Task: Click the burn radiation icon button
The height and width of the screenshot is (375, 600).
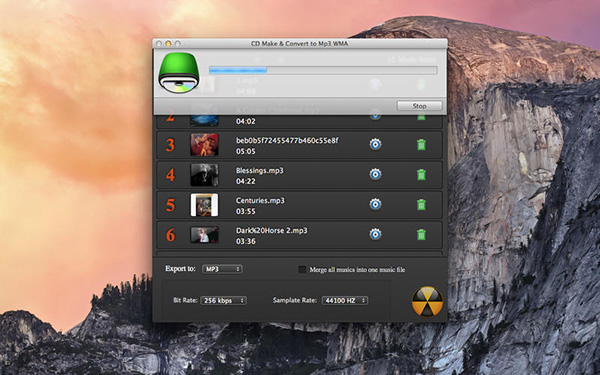Action: point(427,302)
